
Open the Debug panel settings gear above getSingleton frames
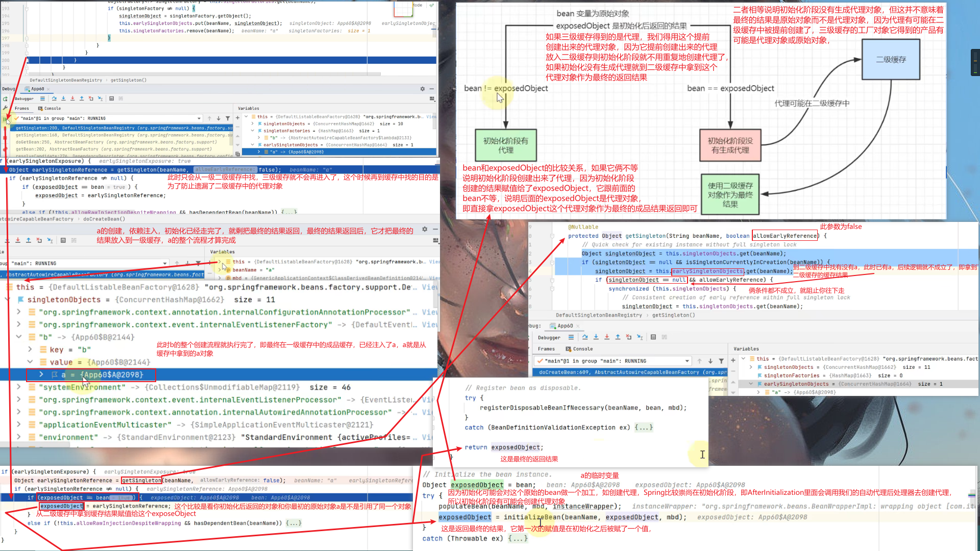(422, 89)
